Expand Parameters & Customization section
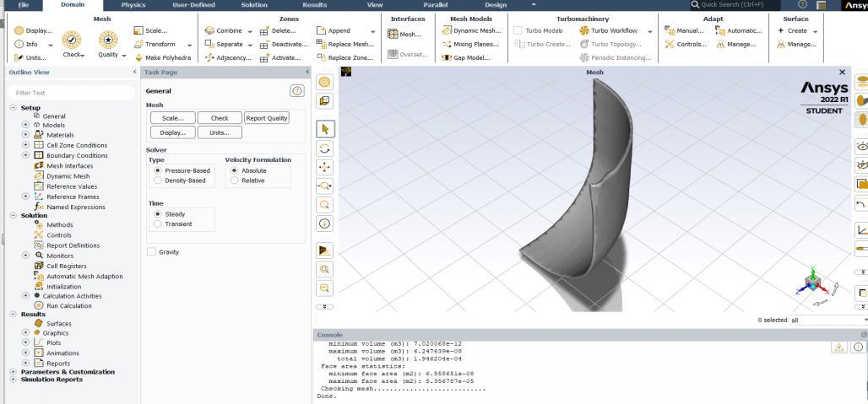 tap(14, 372)
